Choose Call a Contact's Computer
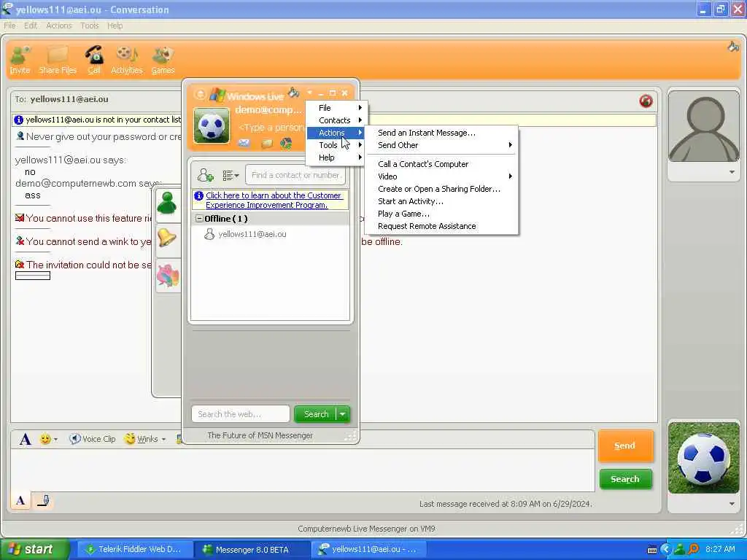 click(x=441, y=164)
